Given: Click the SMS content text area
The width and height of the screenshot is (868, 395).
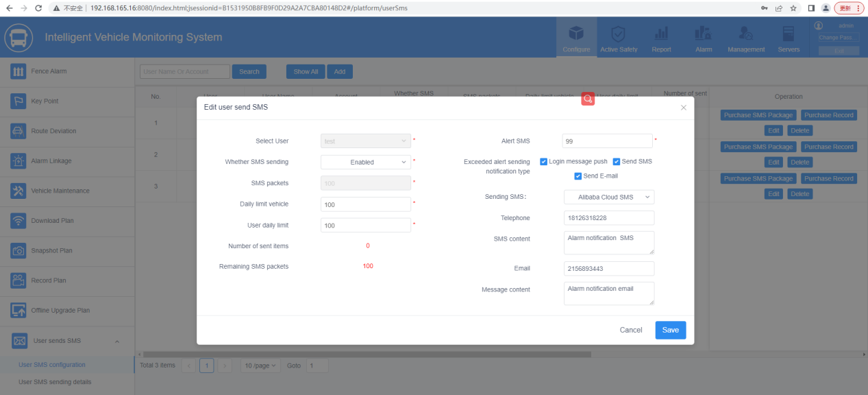Looking at the screenshot, I should coord(609,243).
